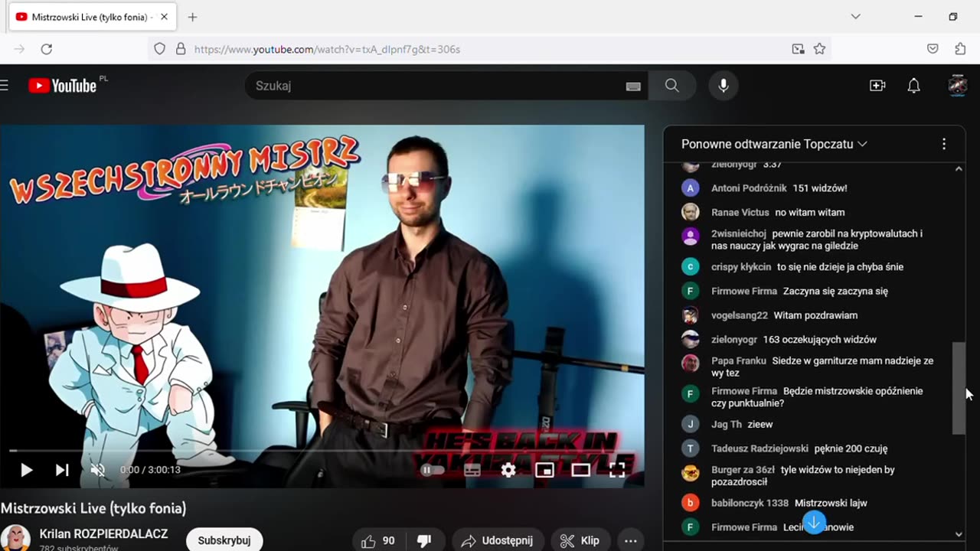Open Krilan ROZPIERDALACZ channel avatar
The width and height of the screenshot is (980, 551).
15,539
